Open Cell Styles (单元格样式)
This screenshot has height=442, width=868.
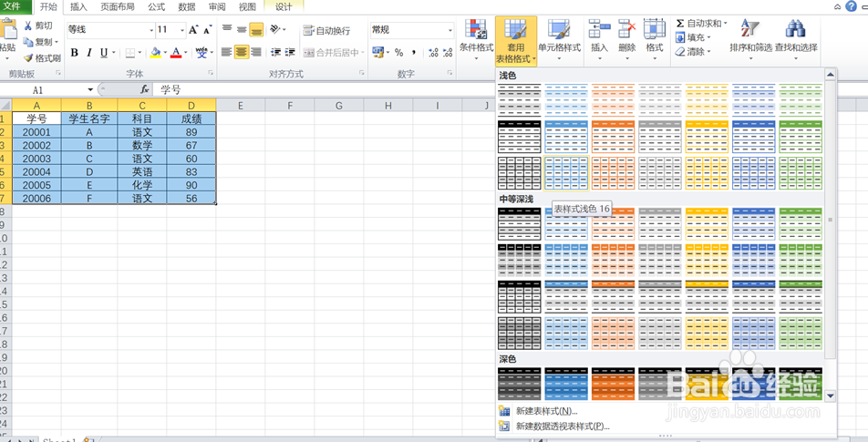pos(559,38)
